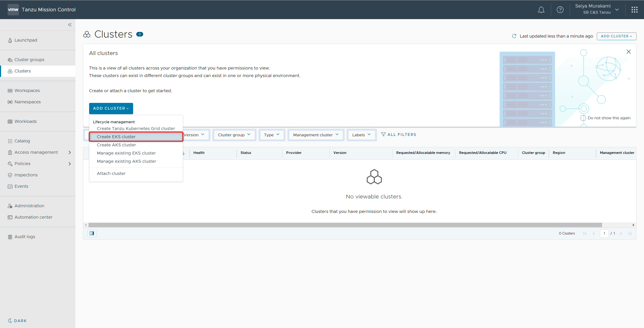Open the VMware apps grid icon
Image resolution: width=644 pixels, height=328 pixels.
[x=634, y=10]
